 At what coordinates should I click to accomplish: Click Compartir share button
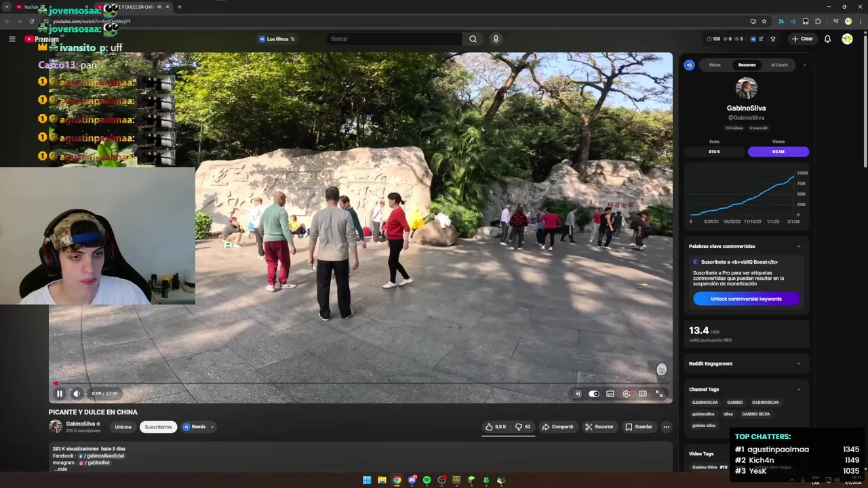coord(557,427)
